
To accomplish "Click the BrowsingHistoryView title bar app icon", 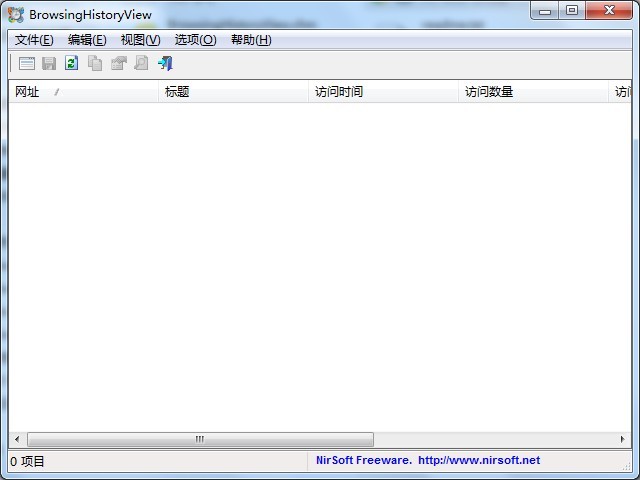I will 16,15.
